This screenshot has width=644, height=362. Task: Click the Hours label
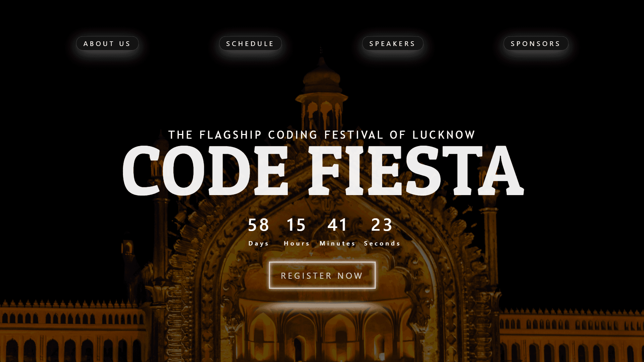click(297, 243)
